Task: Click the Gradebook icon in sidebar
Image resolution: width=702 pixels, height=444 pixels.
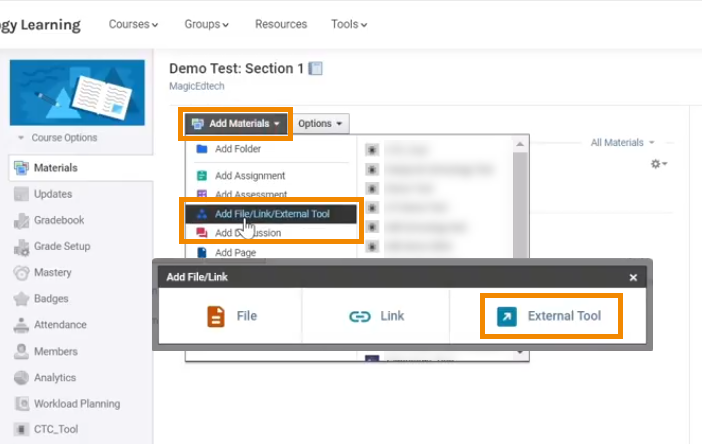Action: (x=22, y=220)
